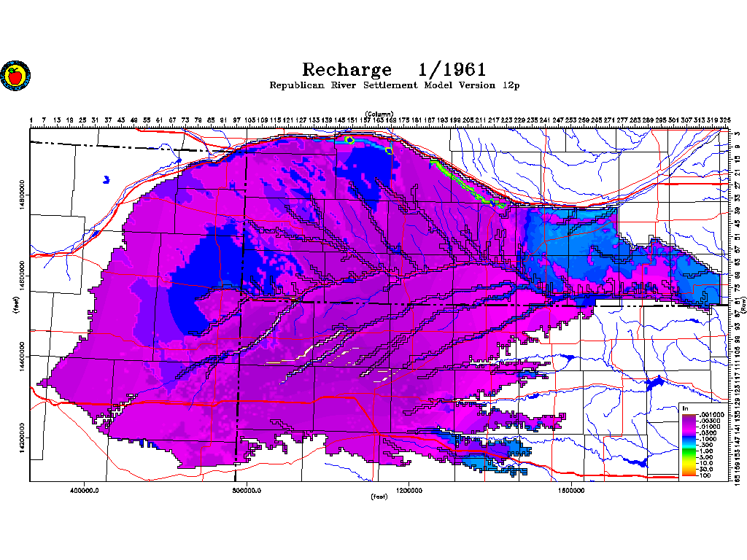Click the yellow-outlined cell near column 151
The width and height of the screenshot is (747, 560).
click(x=350, y=141)
